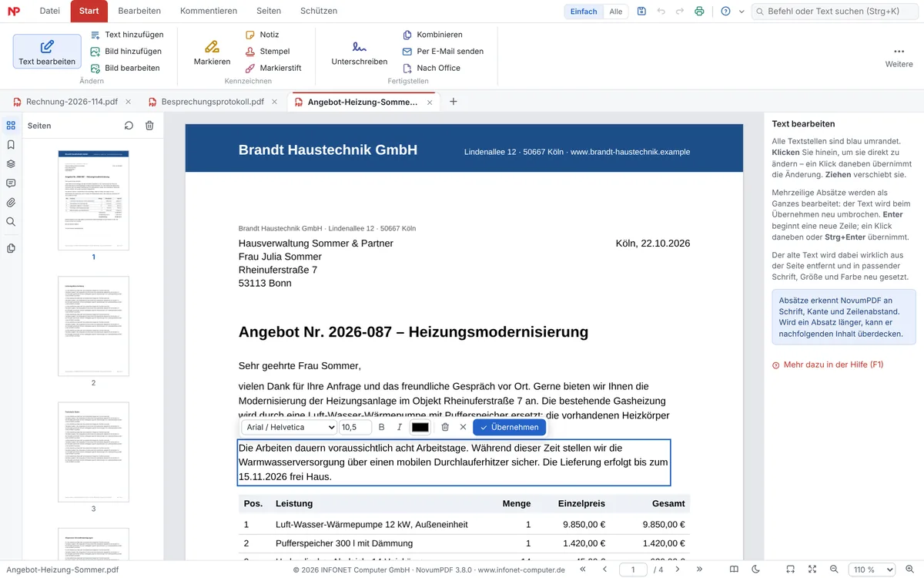Toggle italic in text edit toolbar

(x=400, y=427)
